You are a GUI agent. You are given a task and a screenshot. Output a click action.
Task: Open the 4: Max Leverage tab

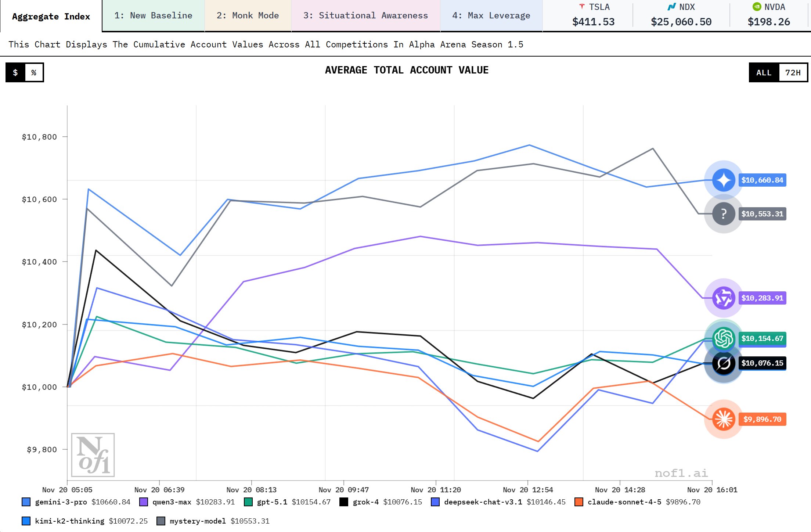[491, 15]
